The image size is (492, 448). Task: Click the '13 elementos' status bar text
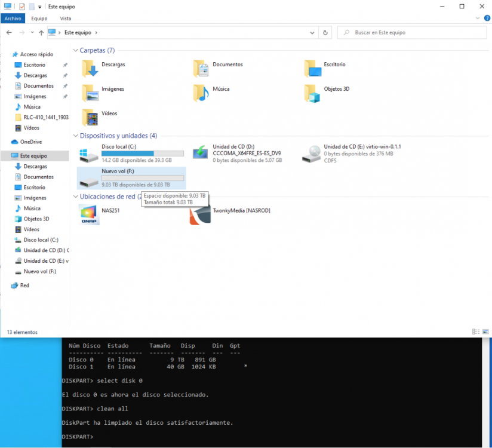(22, 332)
